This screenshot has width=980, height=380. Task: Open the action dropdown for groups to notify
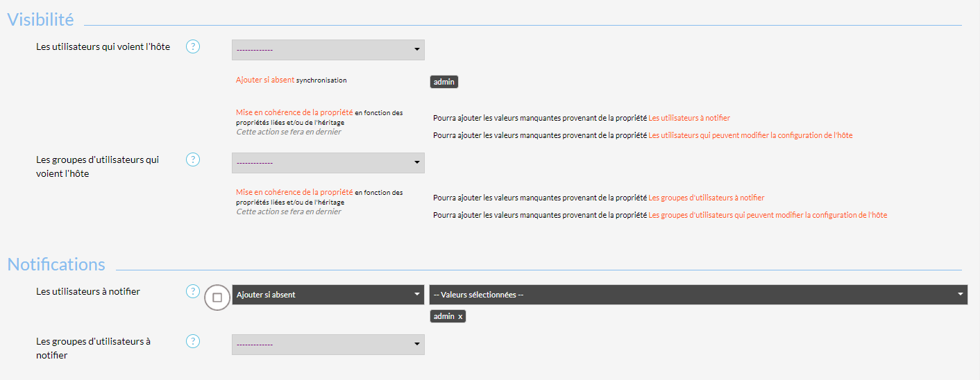pyautogui.click(x=328, y=345)
